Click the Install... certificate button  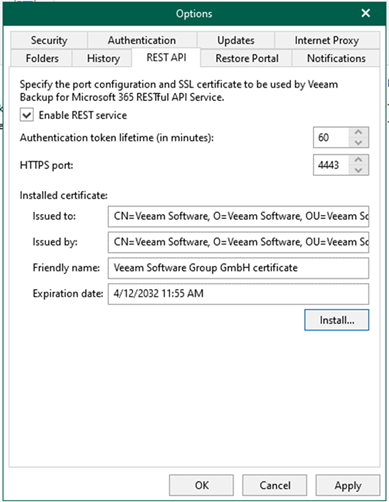(x=337, y=320)
